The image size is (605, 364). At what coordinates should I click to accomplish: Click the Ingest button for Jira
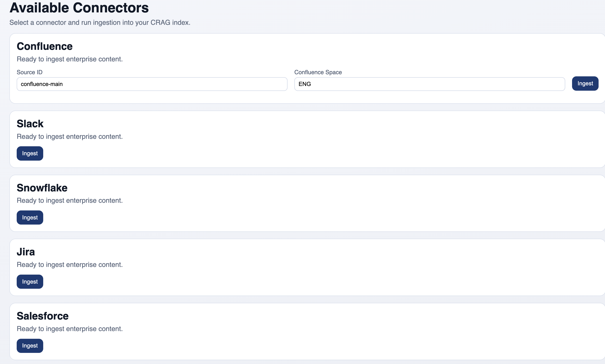point(30,282)
